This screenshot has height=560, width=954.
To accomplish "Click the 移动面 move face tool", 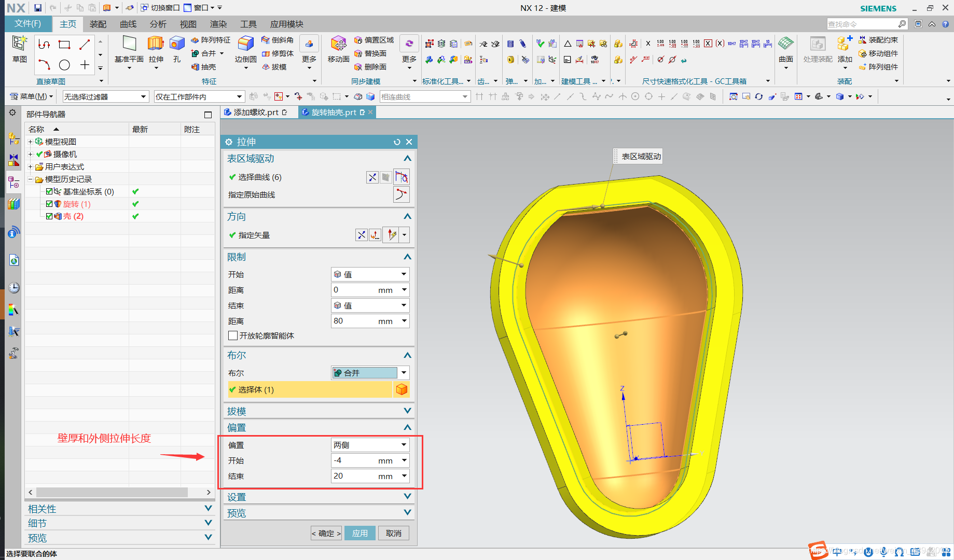I will 338,50.
